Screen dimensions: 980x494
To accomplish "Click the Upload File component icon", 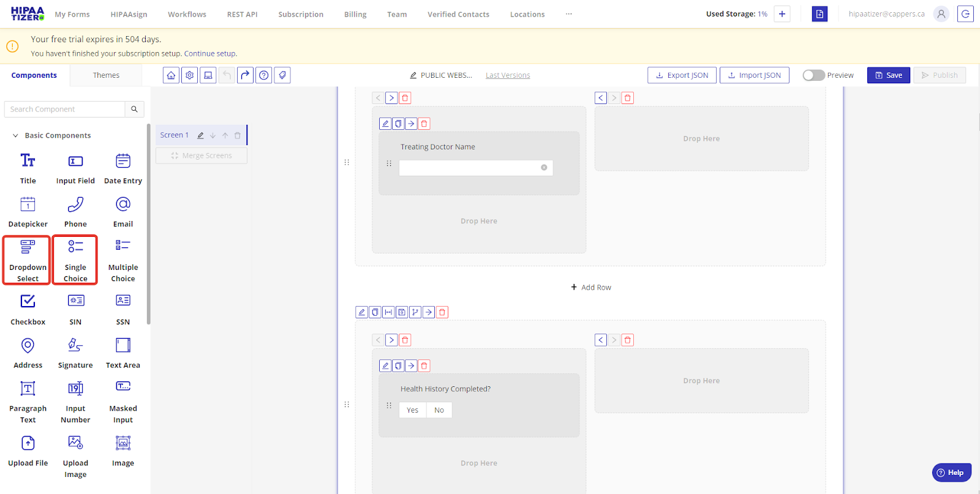I will 28,443.
